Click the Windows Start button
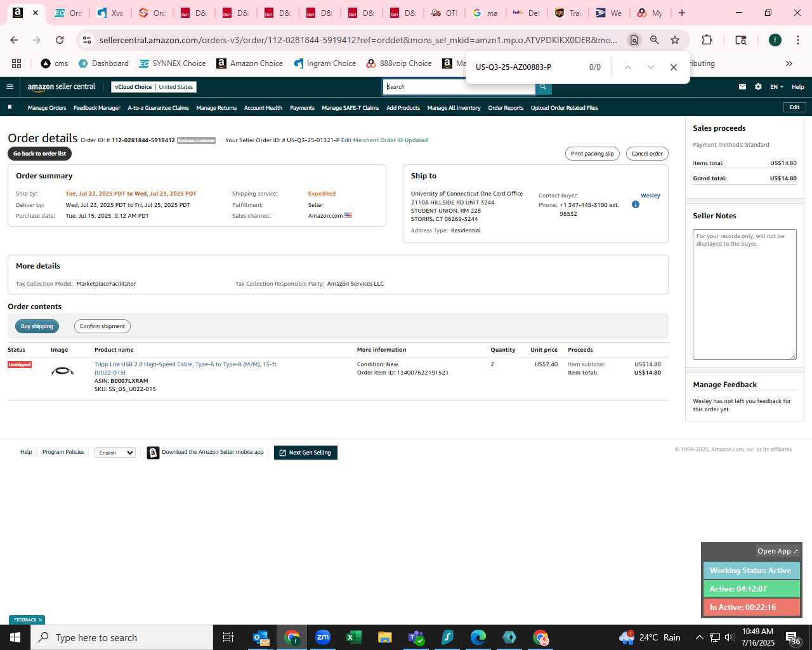Image resolution: width=812 pixels, height=650 pixels. [x=15, y=637]
